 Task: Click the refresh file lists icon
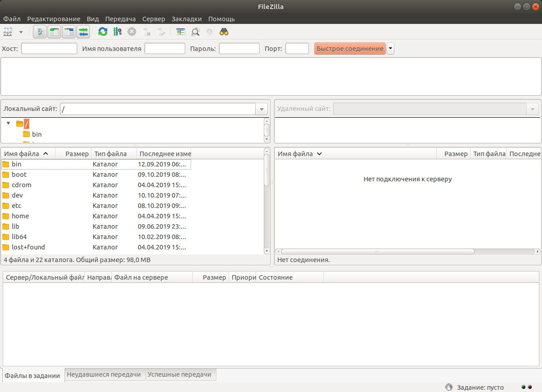click(103, 32)
